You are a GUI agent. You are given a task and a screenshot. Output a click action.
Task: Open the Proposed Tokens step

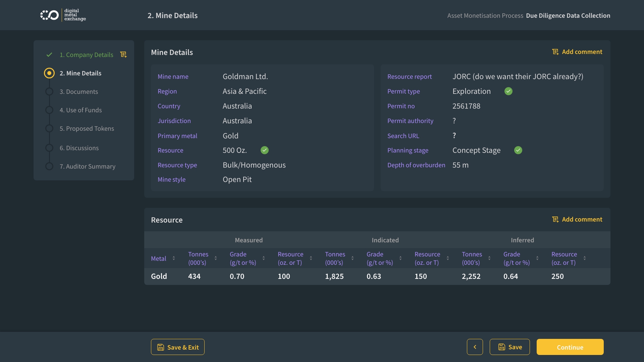pyautogui.click(x=87, y=128)
